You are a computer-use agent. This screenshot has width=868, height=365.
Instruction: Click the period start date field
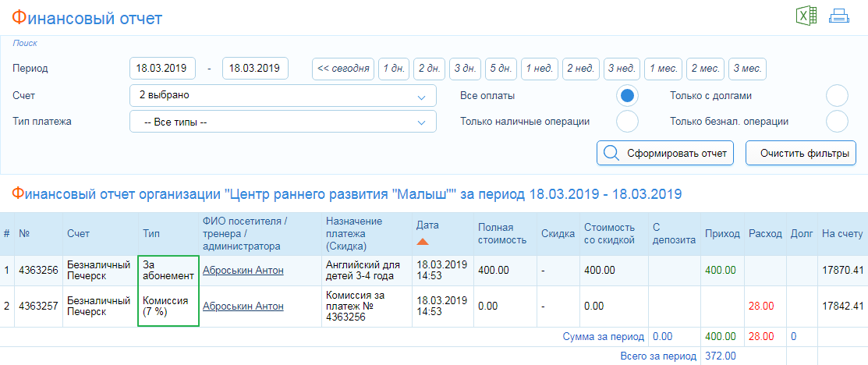click(163, 69)
